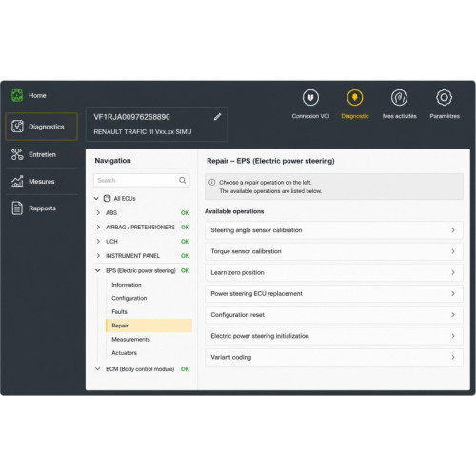Select the Diagnostic bulb icon
The height and width of the screenshot is (476, 476).
pos(355,97)
